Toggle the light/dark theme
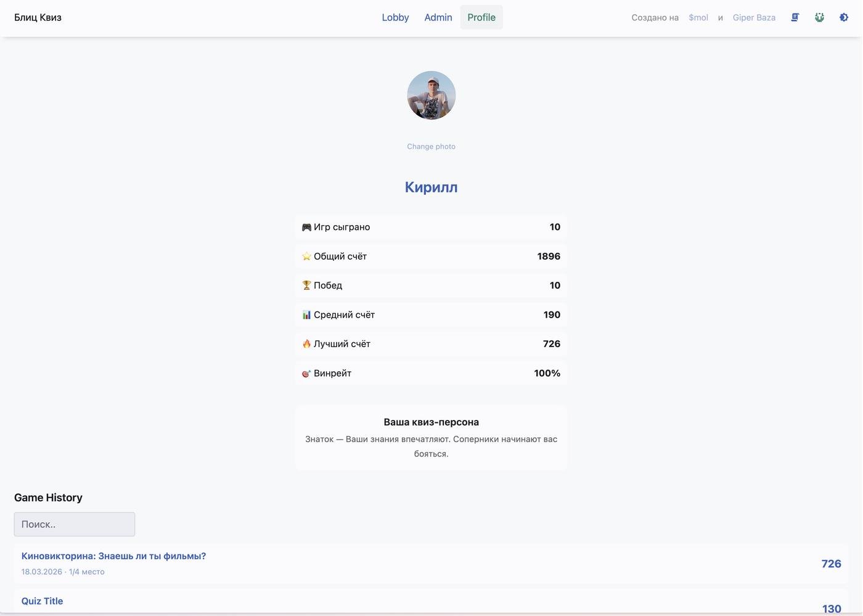This screenshot has width=863, height=616. [x=844, y=17]
